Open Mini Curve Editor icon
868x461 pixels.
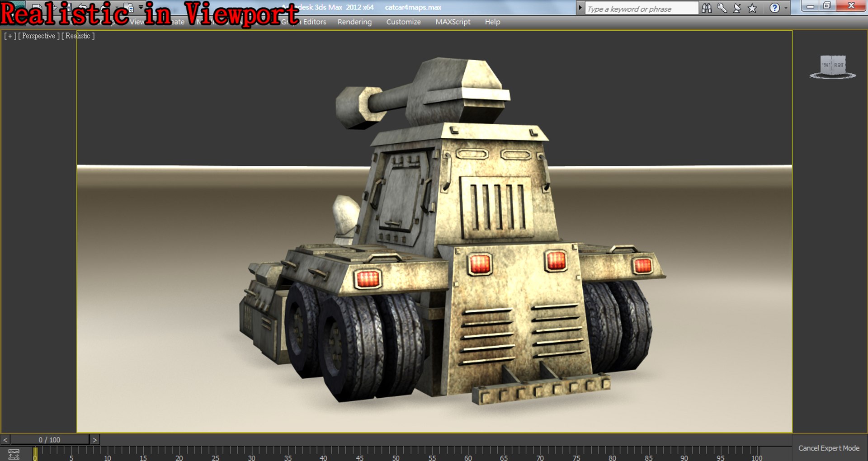(14, 454)
